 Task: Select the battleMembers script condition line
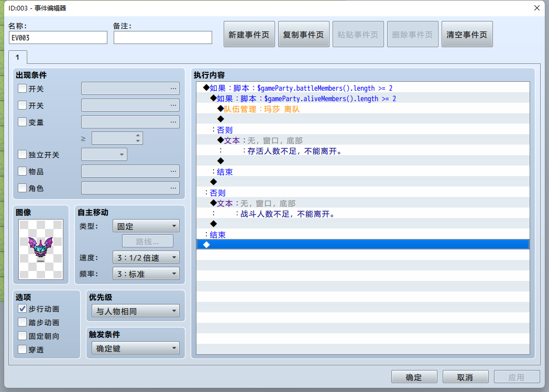(363, 88)
